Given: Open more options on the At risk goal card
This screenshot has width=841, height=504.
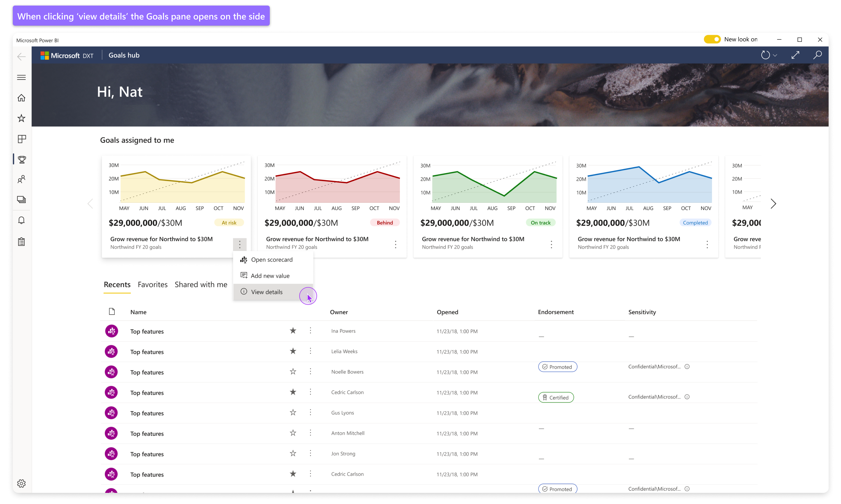Looking at the screenshot, I should 240,244.
